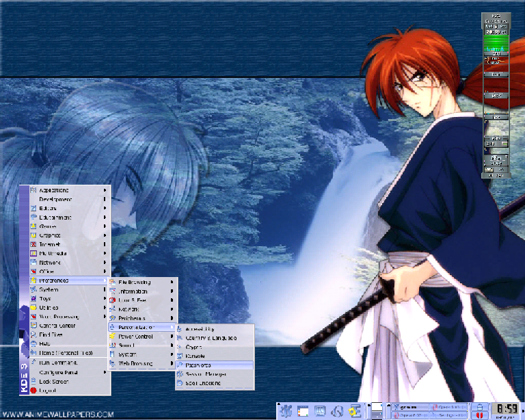Click the Internet menu icon
The height and width of the screenshot is (420, 525).
coord(33,244)
